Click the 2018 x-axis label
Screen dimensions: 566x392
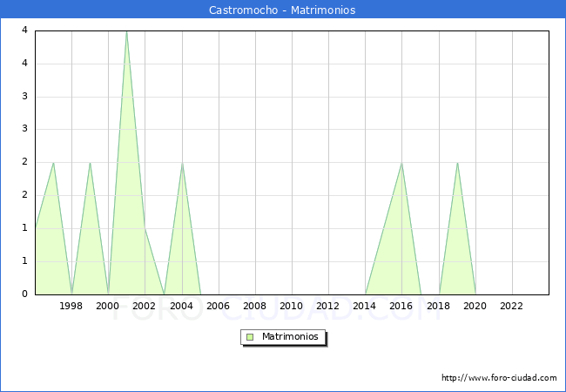tap(438, 306)
